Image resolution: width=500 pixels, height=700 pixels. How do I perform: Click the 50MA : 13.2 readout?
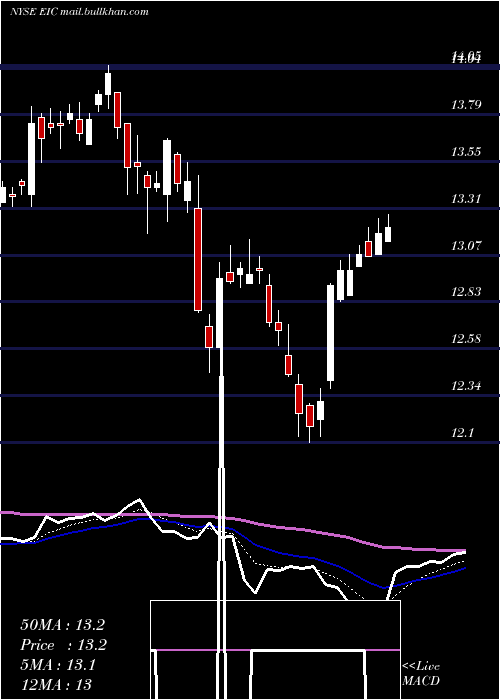tap(62, 625)
